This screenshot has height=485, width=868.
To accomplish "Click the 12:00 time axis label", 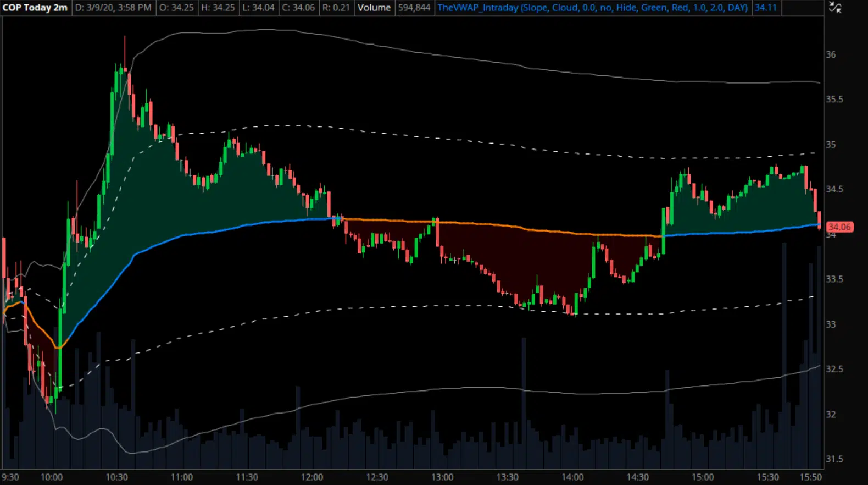I will (x=312, y=477).
